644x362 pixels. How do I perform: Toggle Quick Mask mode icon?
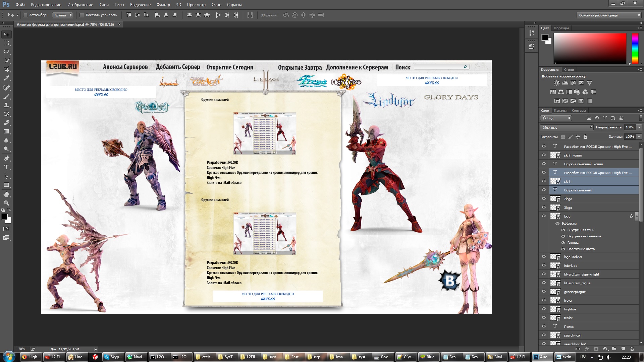click(6, 229)
